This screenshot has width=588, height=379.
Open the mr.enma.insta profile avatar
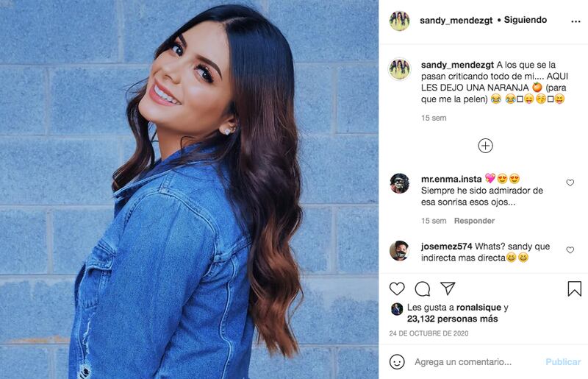[399, 183]
